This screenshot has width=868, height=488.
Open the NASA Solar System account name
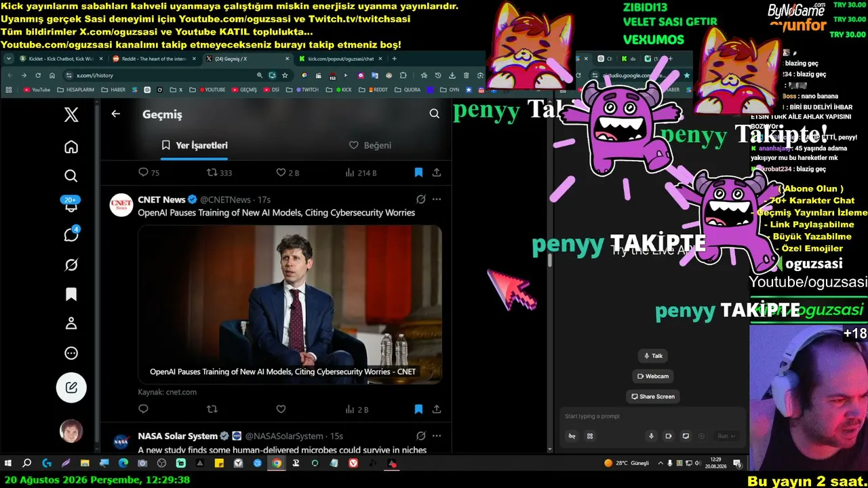pos(178,436)
